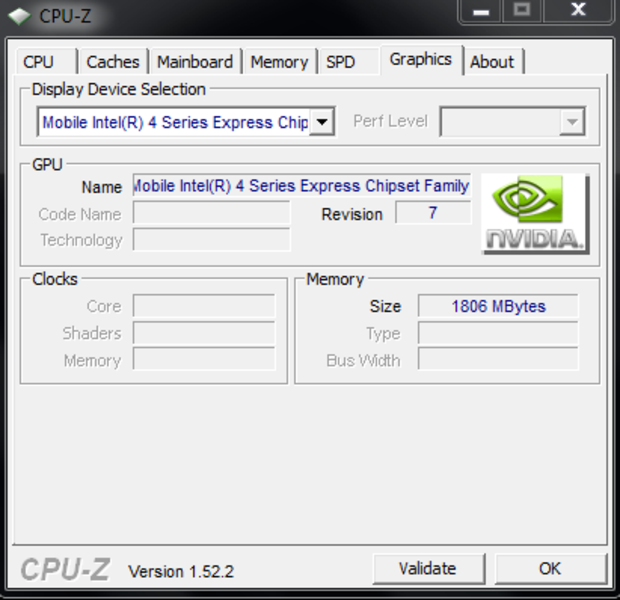Click the Mobile Intel display device combo box
The width and height of the screenshot is (620, 600).
click(186, 122)
